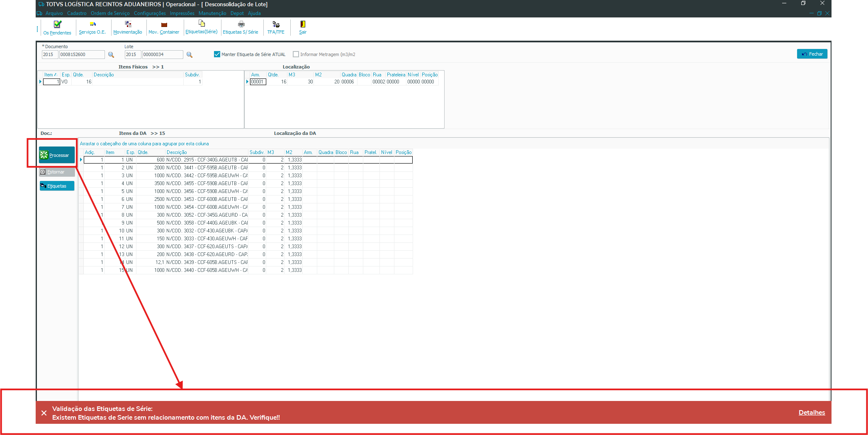868x435 pixels.
Task: Open the Ordem de Serviço menu
Action: (110, 13)
